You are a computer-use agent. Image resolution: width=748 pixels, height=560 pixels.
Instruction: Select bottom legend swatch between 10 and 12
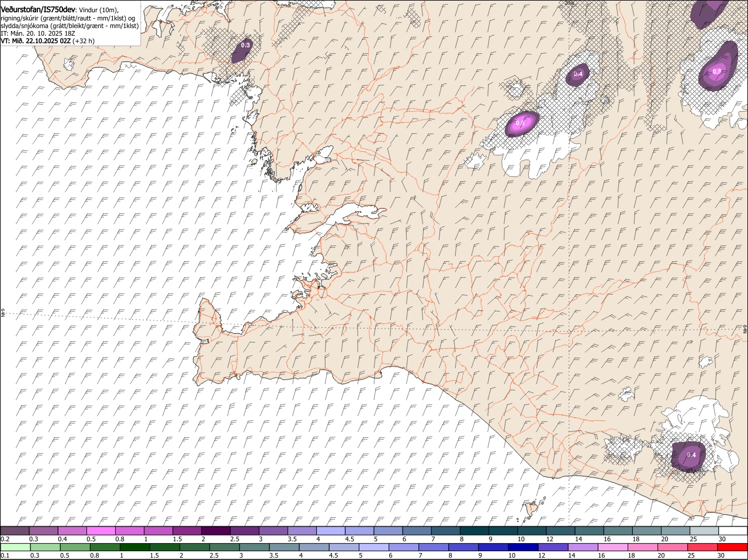[522, 547]
